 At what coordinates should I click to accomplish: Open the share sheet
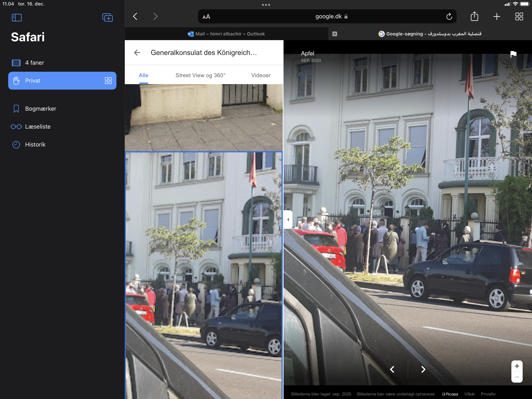[474, 16]
